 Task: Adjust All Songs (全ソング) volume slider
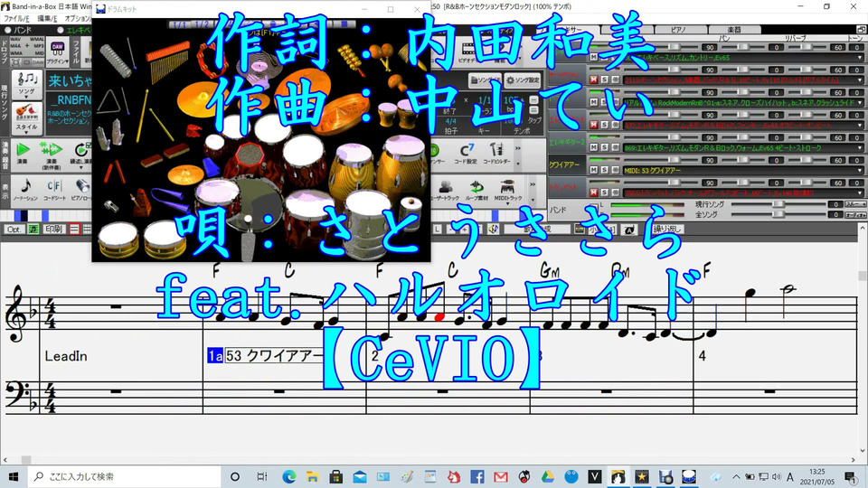pyautogui.click(x=778, y=214)
